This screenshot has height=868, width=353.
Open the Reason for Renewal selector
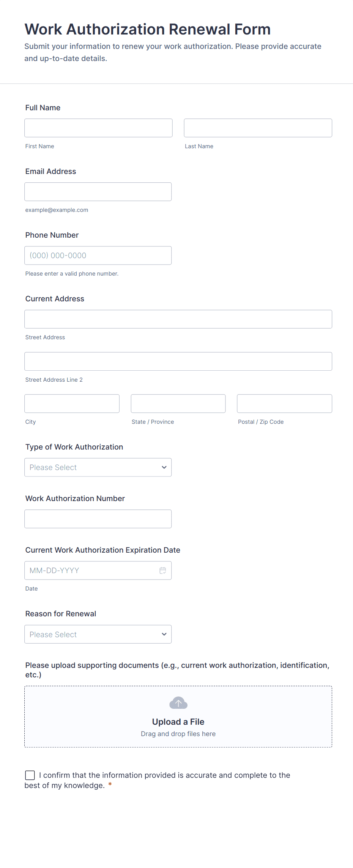point(98,634)
